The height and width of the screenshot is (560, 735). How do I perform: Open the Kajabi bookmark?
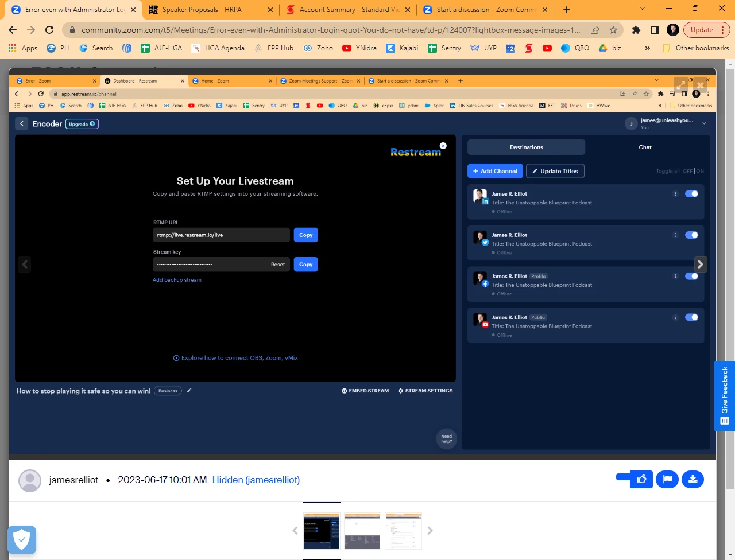pyautogui.click(x=402, y=48)
